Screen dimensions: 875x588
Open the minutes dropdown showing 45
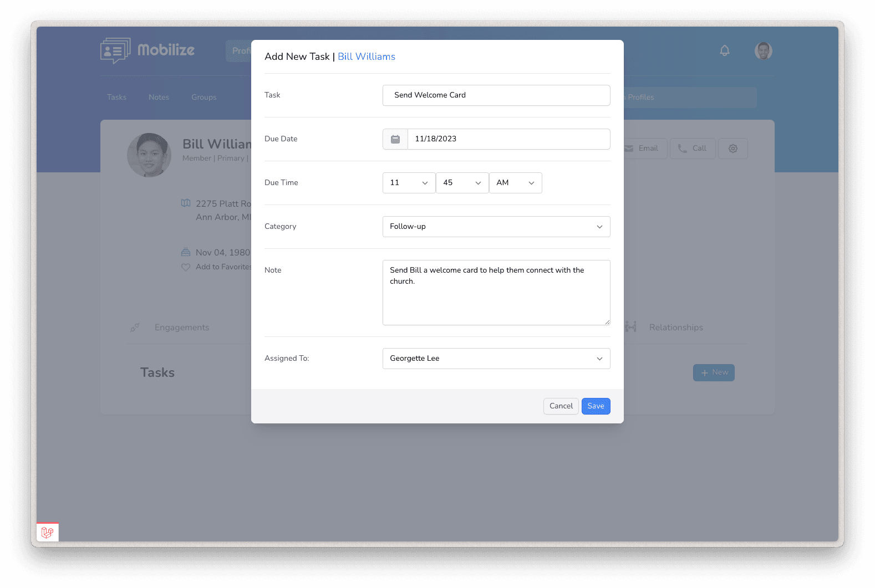tap(462, 183)
